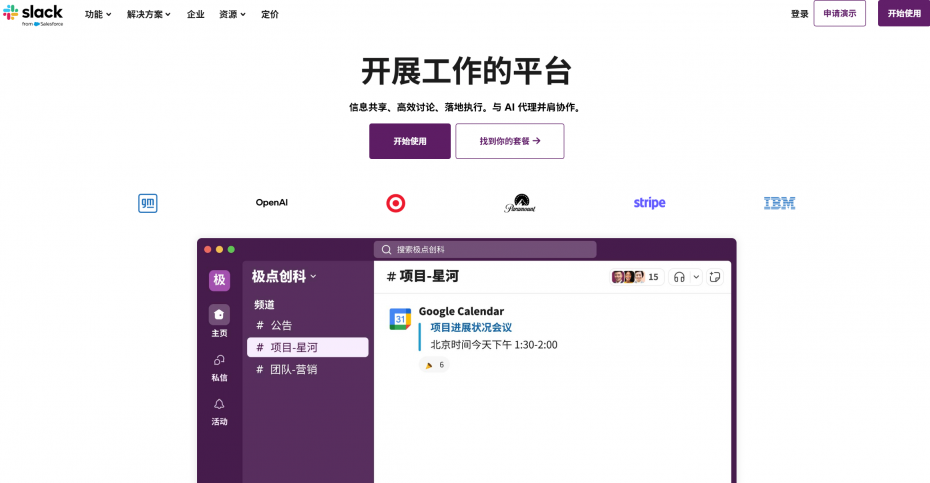Screen dimensions: 930x483
Task: Open the 功能 dropdown menu
Action: coord(98,14)
